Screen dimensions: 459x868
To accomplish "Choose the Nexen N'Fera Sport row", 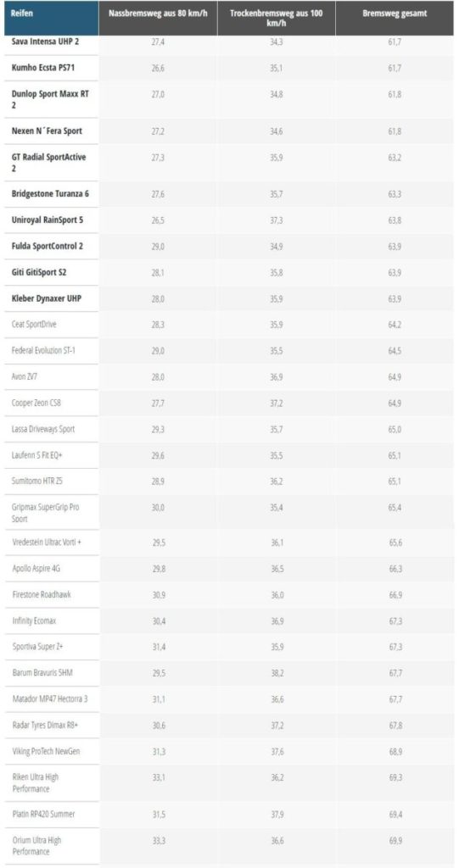I will coord(229,131).
